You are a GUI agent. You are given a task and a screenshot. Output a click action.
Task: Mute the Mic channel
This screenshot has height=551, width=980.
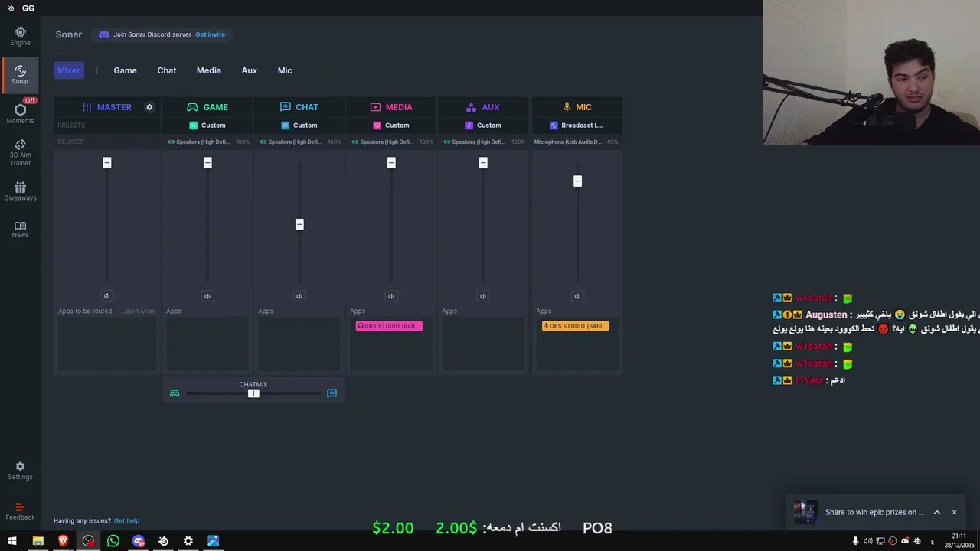pos(577,296)
